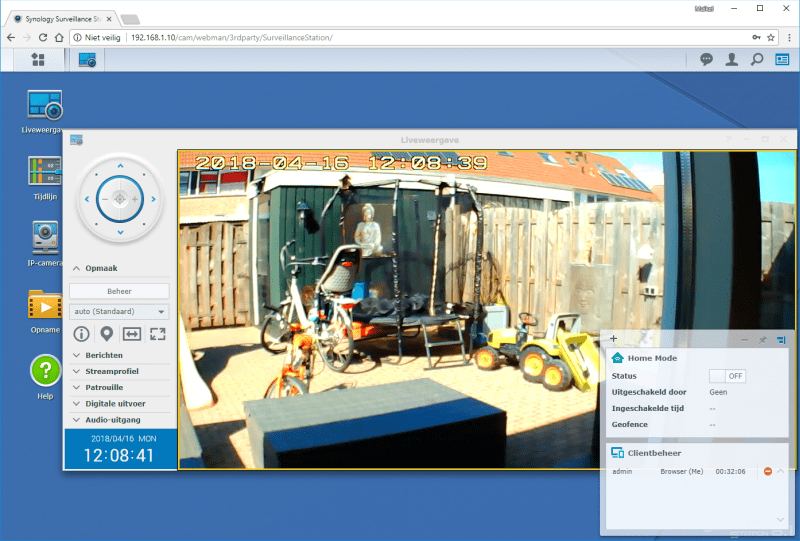Pan camera down with PTZ arrow
Image resolution: width=800 pixels, height=541 pixels.
coord(120,232)
